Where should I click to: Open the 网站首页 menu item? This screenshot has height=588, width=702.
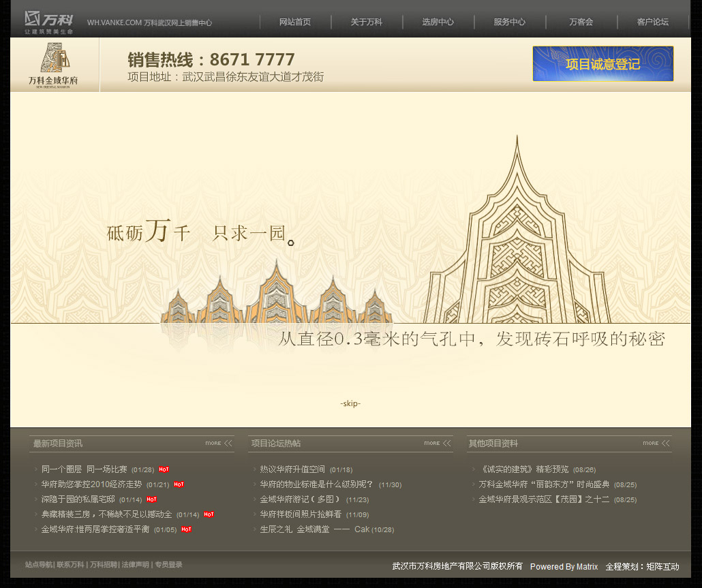[x=295, y=22]
